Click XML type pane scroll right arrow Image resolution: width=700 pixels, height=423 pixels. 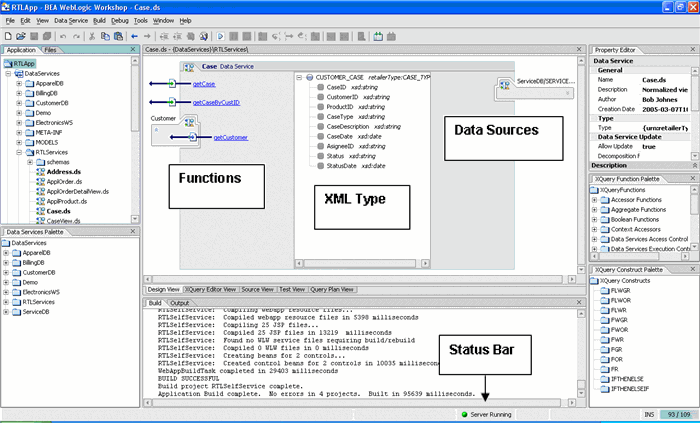tap(425, 264)
